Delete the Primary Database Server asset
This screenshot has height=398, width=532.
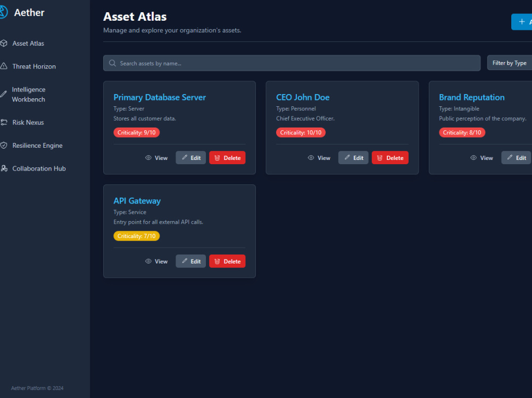(227, 158)
